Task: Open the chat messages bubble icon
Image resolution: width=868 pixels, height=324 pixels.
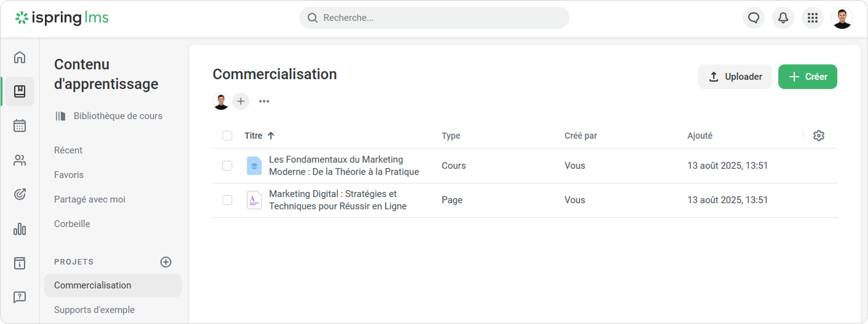Action: pyautogui.click(x=753, y=18)
